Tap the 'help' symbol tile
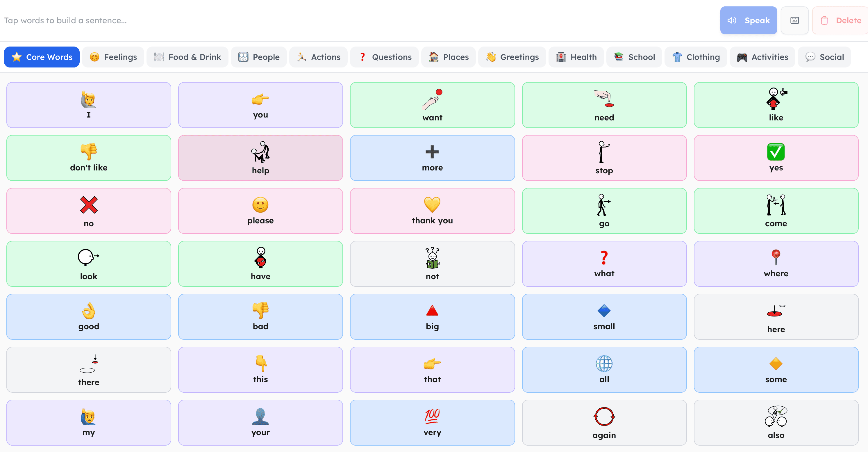The width and height of the screenshot is (868, 452). coord(260,158)
